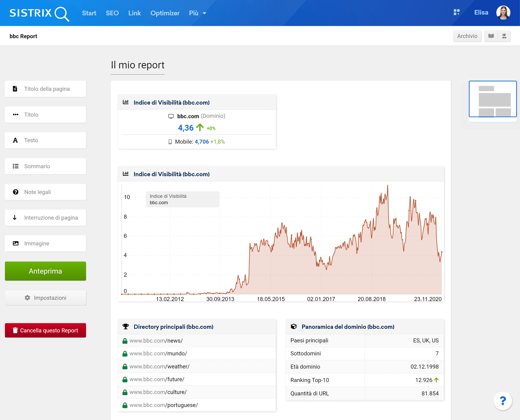This screenshot has height=420, width=520.
Task: Click the letter A Testo icon
Action: [x=15, y=140]
